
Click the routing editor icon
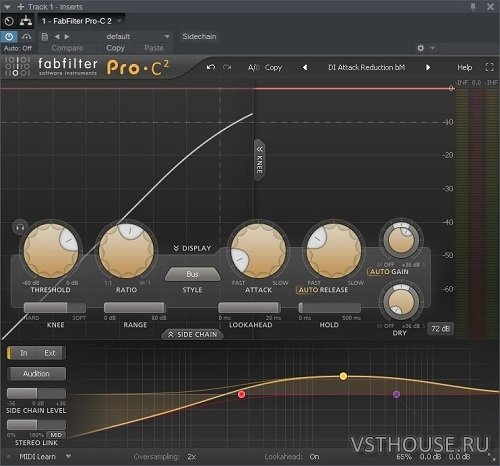coord(26,21)
